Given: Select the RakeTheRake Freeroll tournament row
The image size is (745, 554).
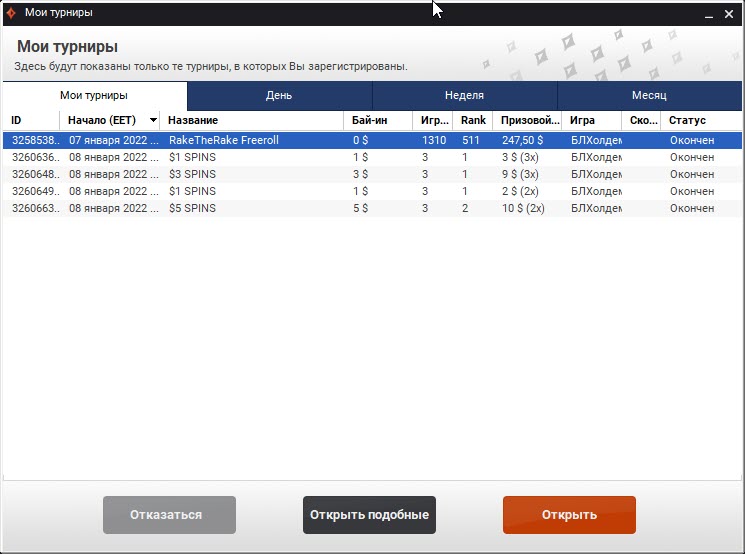Looking at the screenshot, I should click(x=372, y=141).
